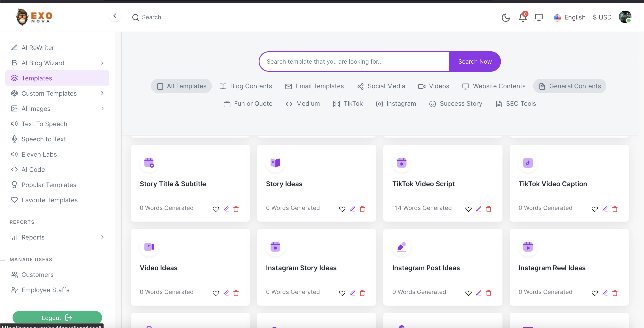Edit the Story Title & Subtitle template
The height and width of the screenshot is (328, 644).
[x=226, y=209]
